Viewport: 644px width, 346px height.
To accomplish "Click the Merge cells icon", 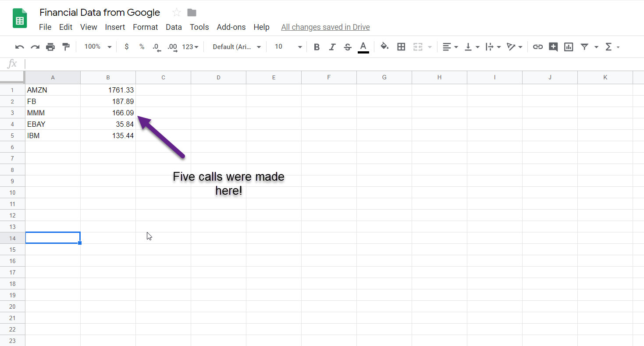I will tap(418, 47).
